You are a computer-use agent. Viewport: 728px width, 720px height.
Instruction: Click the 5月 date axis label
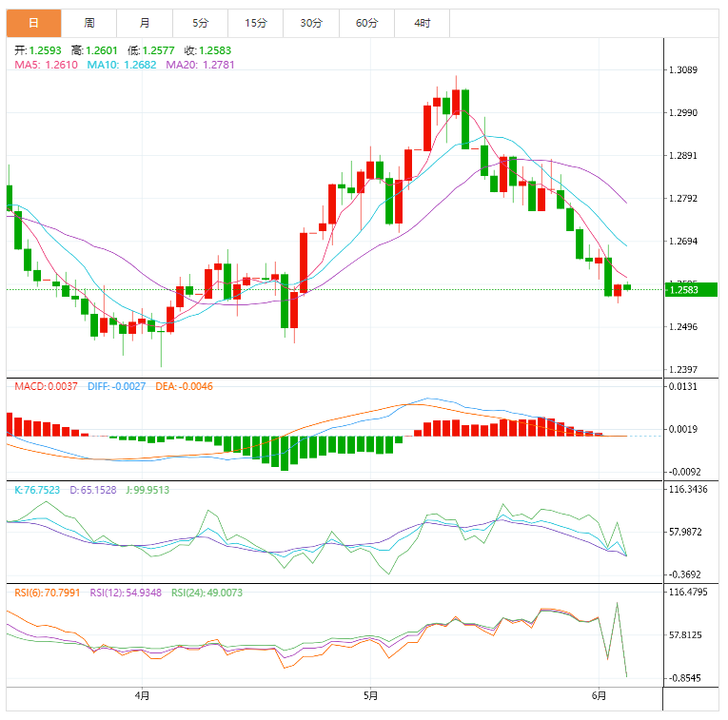coord(370,696)
